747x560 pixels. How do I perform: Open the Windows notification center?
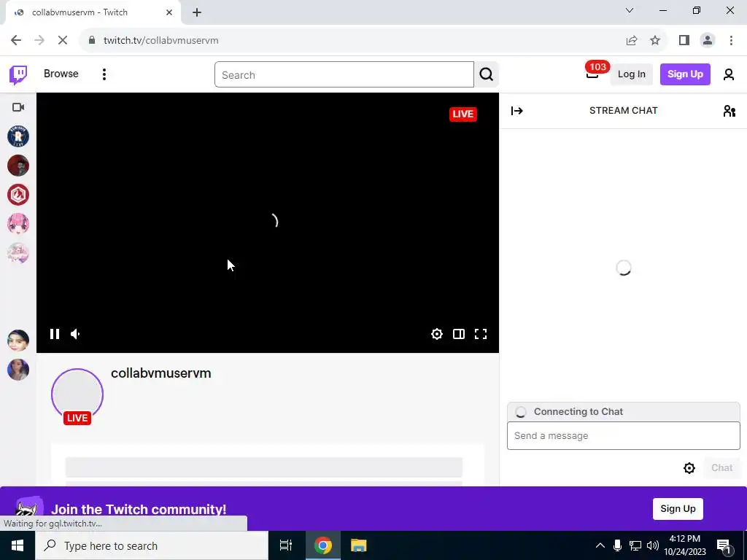tap(724, 546)
